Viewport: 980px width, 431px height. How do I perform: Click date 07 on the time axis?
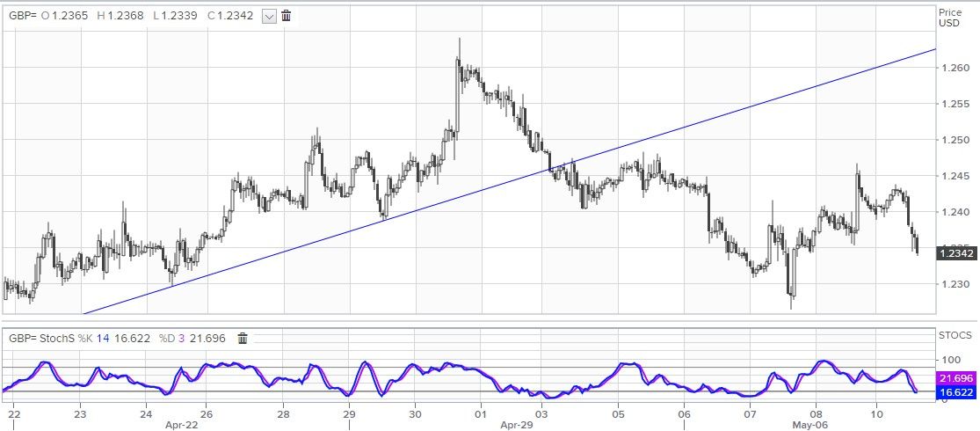click(x=751, y=413)
